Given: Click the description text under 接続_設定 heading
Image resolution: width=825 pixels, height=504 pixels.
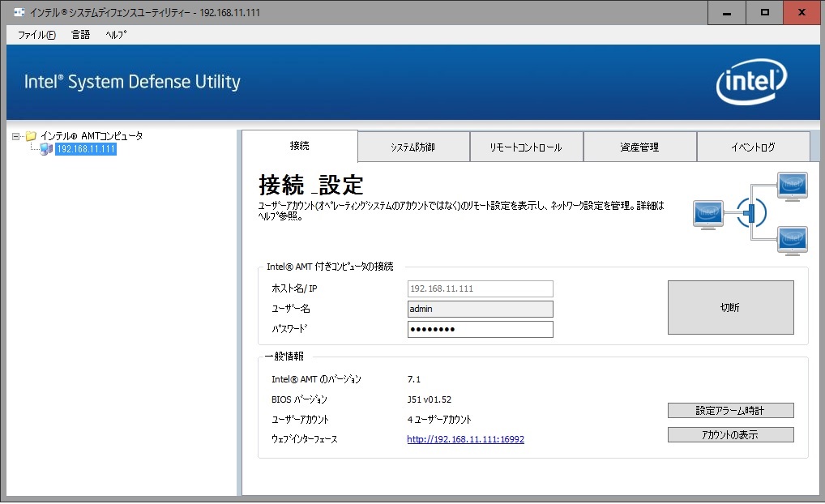Looking at the screenshot, I should (461, 211).
